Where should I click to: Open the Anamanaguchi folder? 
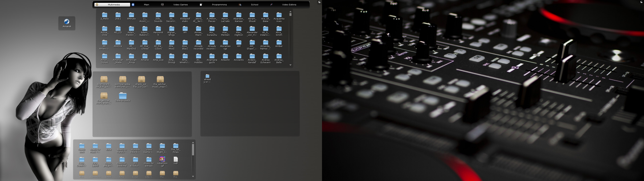212,58
